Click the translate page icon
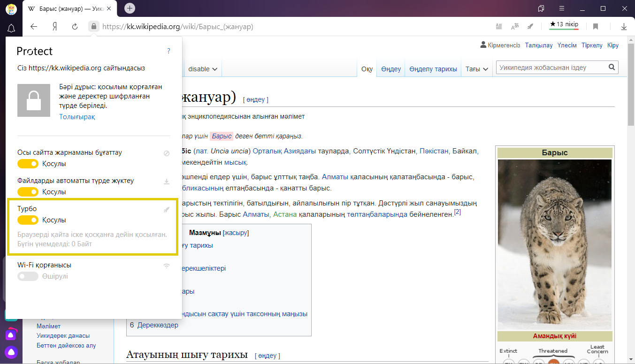This screenshot has width=635, height=364. 515,27
